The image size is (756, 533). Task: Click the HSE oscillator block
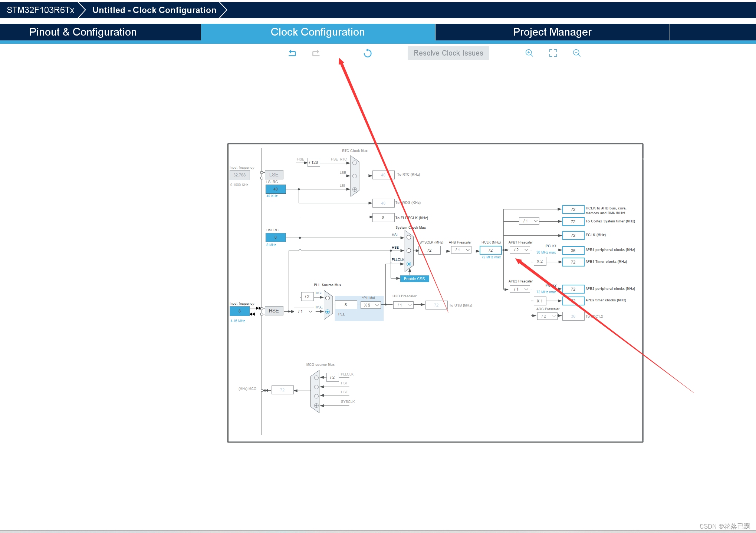[x=274, y=311]
